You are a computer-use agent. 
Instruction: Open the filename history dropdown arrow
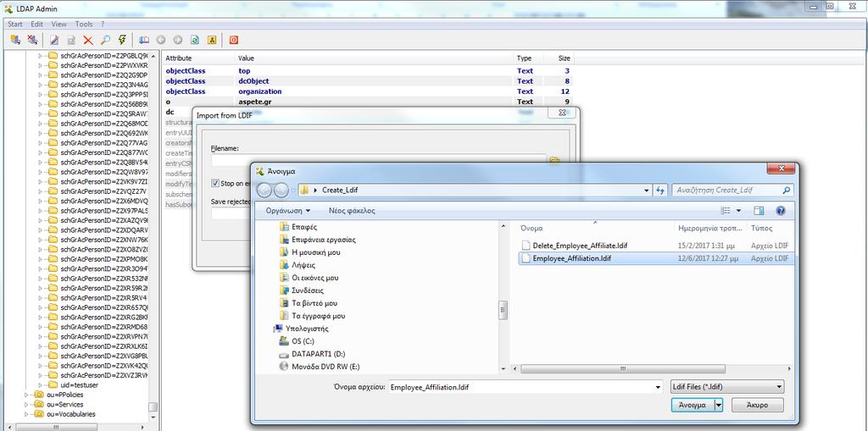(x=658, y=387)
